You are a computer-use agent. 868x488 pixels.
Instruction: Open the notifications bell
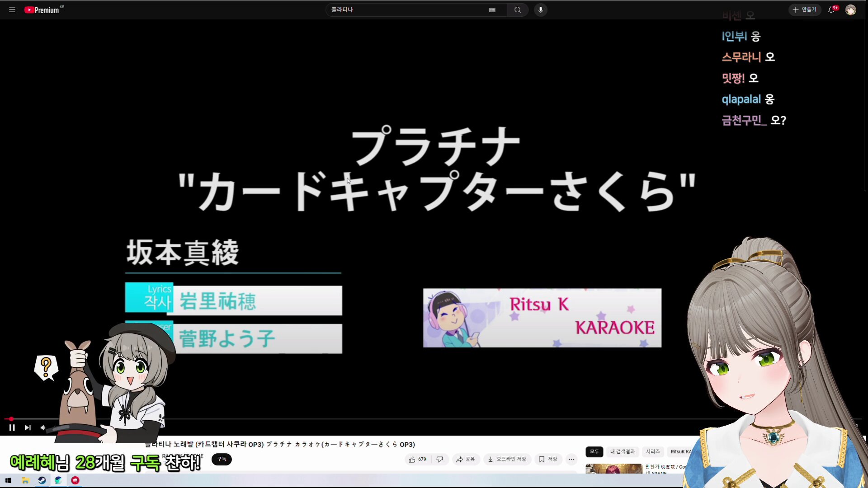coord(831,10)
